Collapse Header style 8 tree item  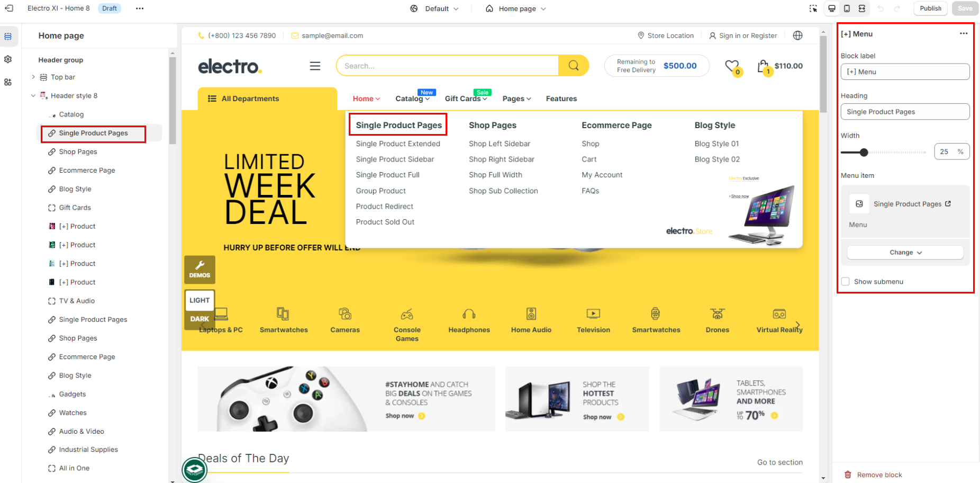click(33, 96)
